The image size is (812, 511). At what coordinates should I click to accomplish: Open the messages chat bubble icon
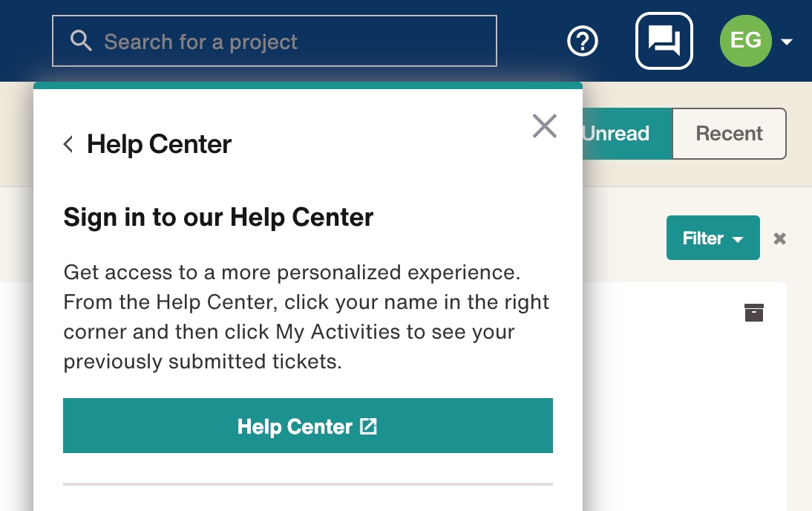(x=664, y=41)
